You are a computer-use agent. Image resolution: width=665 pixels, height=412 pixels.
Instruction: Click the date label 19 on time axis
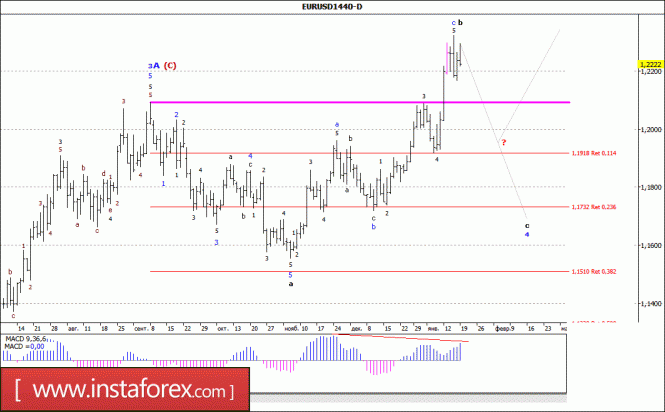(x=464, y=328)
